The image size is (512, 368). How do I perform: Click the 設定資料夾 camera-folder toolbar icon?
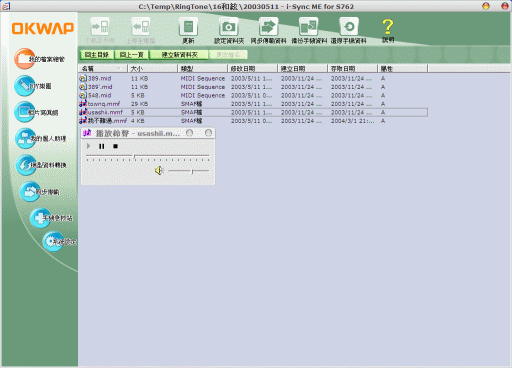coord(229,26)
